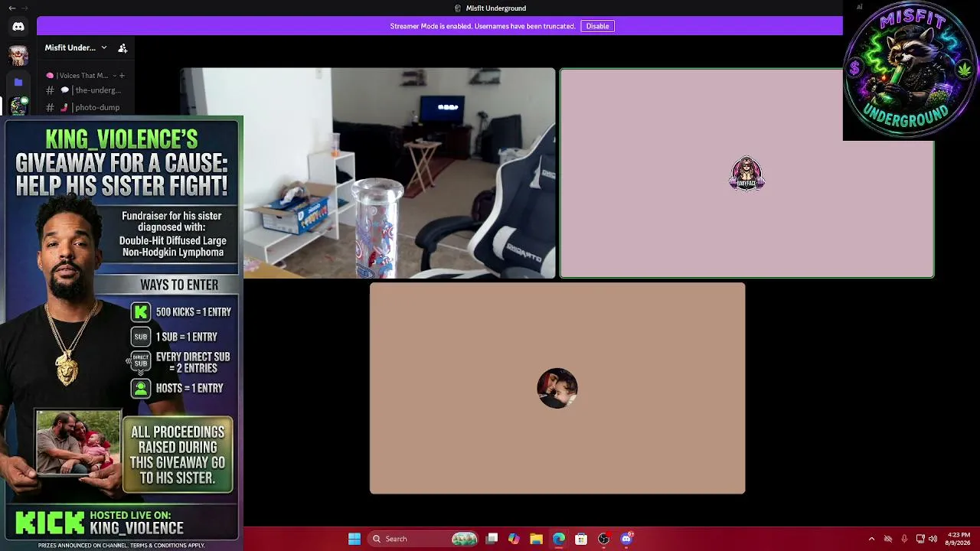Open network settings tray icon
This screenshot has height=551, width=980.
click(920, 539)
